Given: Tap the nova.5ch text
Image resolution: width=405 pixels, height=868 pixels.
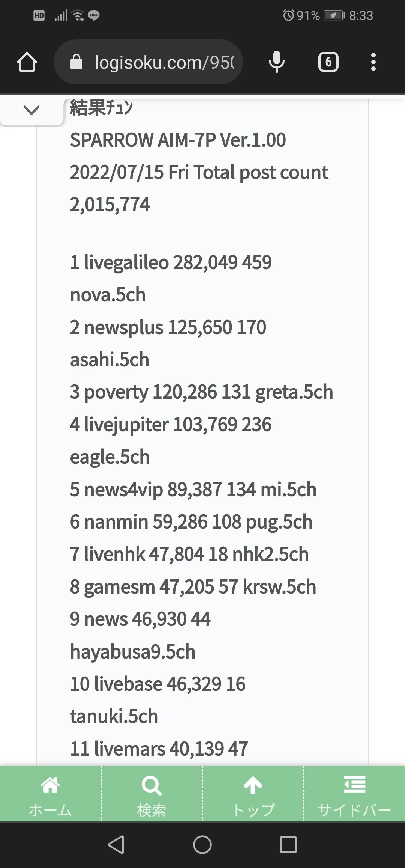Looking at the screenshot, I should (108, 295).
